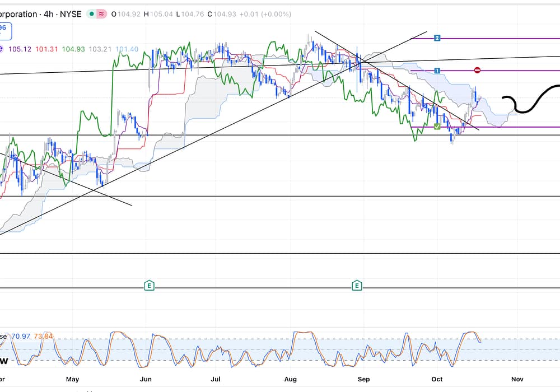
Task: Click the Aug label on time axis
Action: pyautogui.click(x=290, y=379)
